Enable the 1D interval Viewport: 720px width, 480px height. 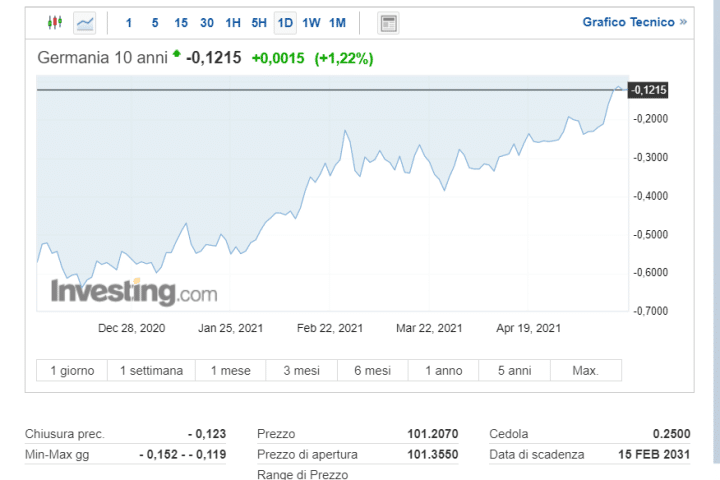[285, 22]
